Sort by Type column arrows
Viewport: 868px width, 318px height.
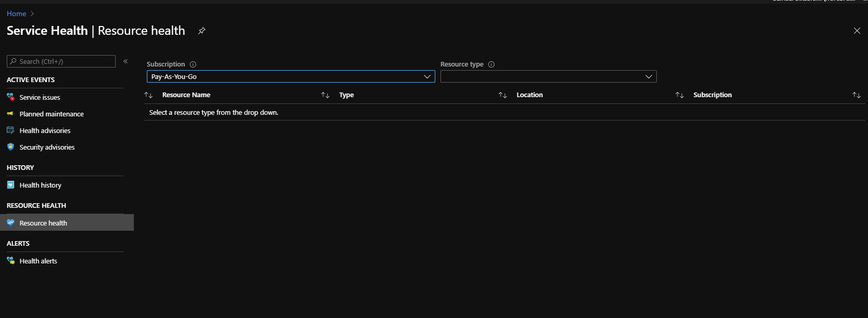325,95
